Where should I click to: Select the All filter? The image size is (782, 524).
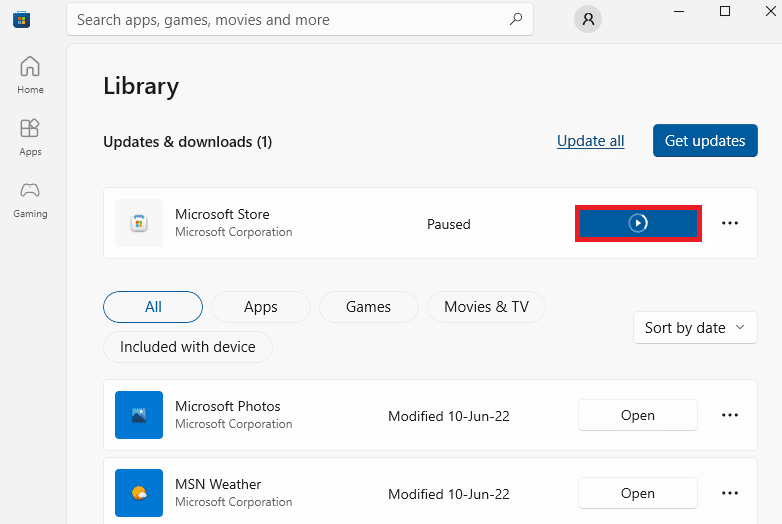(x=153, y=307)
